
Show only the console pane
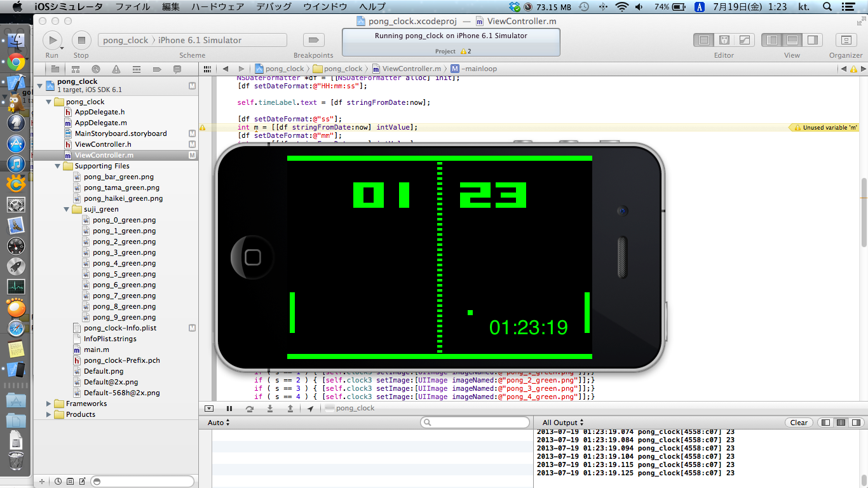[856, 423]
